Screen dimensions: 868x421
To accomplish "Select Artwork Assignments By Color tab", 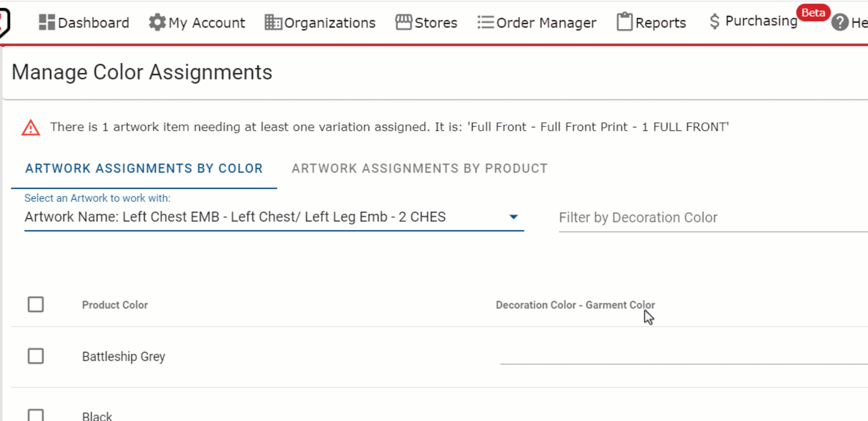I will click(x=144, y=168).
